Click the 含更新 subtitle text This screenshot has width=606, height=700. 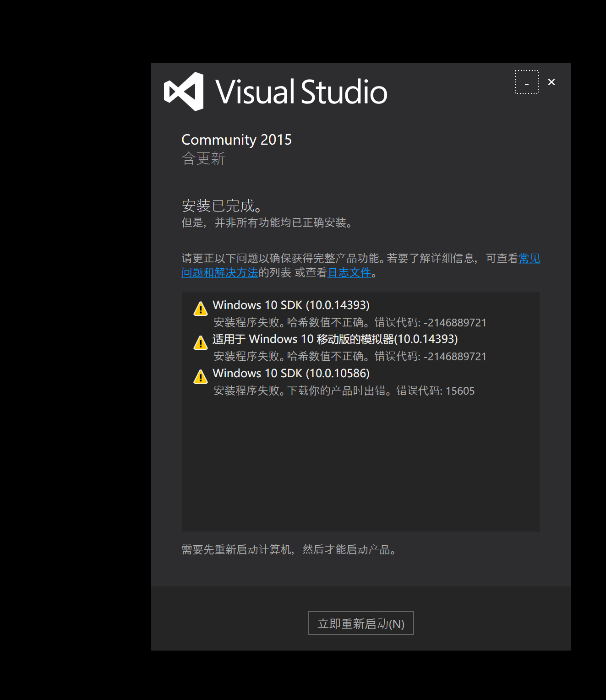point(203,159)
